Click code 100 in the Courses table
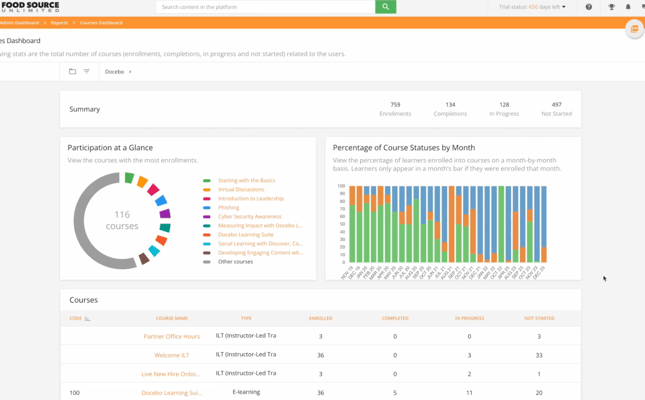This screenshot has width=645, height=400. point(74,393)
